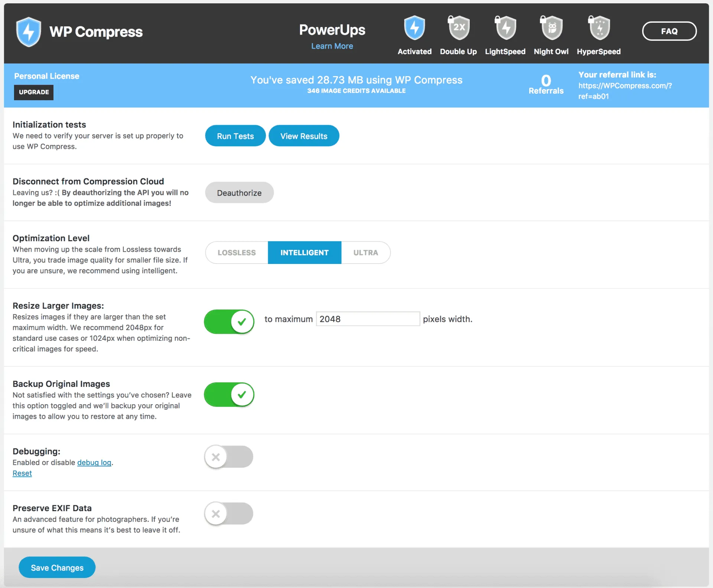713x588 pixels.
Task: Select the Night Owl shield icon
Action: (x=551, y=27)
